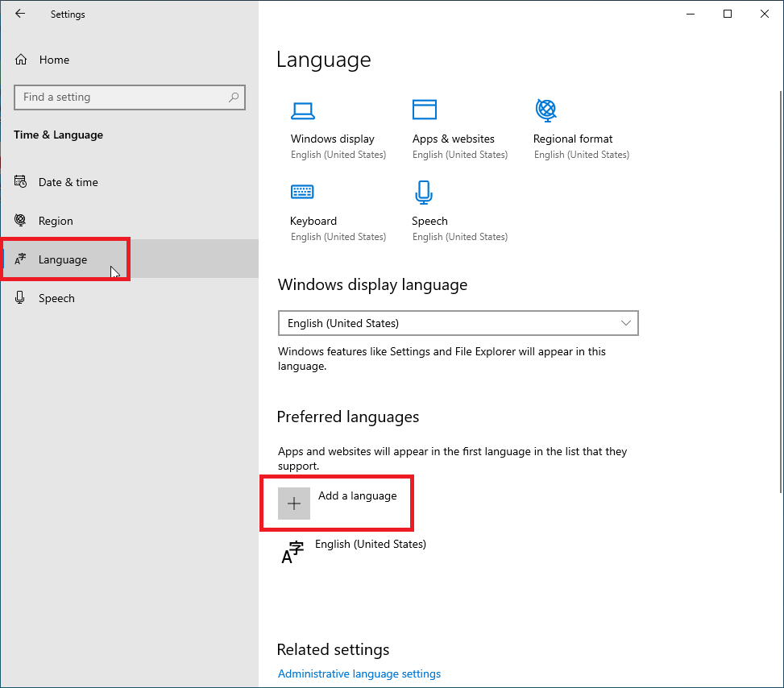The height and width of the screenshot is (688, 784).
Task: Open the Speech tile label
Action: (429, 221)
